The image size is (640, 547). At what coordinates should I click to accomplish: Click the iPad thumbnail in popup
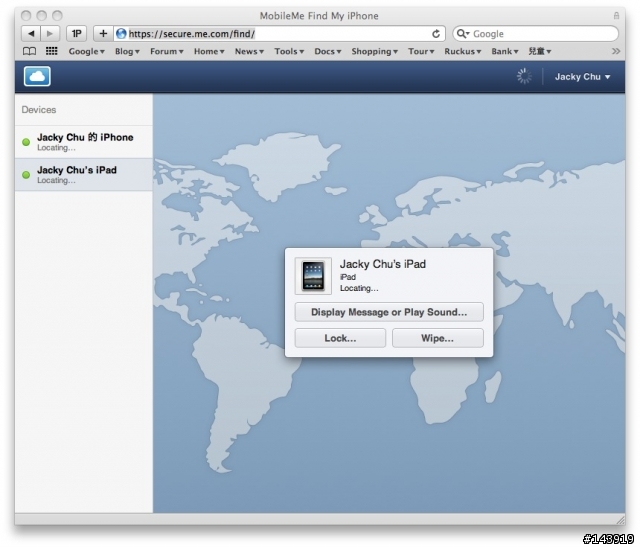click(x=313, y=276)
